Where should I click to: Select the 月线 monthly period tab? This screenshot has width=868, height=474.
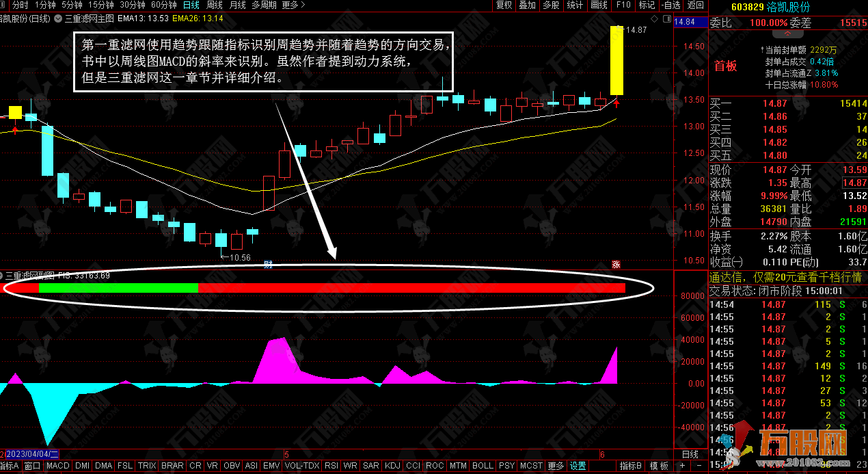tap(237, 5)
